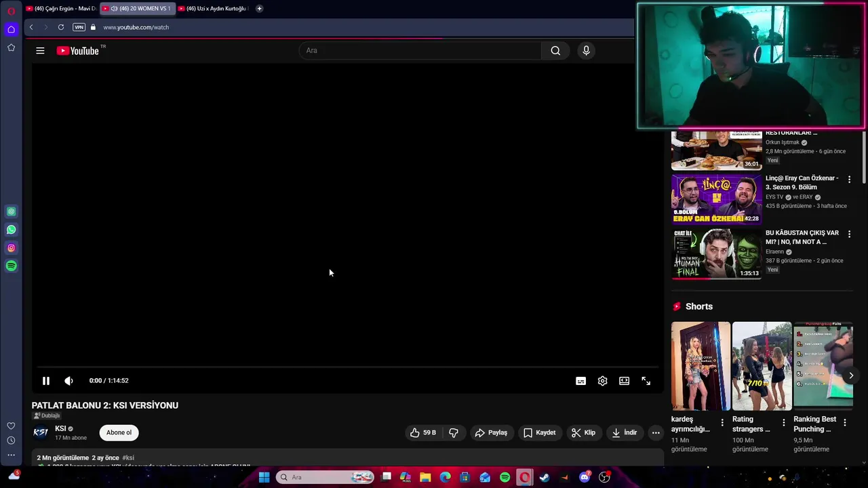Launch Steam from the taskbar
Image resolution: width=868 pixels, height=488 pixels.
click(545, 477)
